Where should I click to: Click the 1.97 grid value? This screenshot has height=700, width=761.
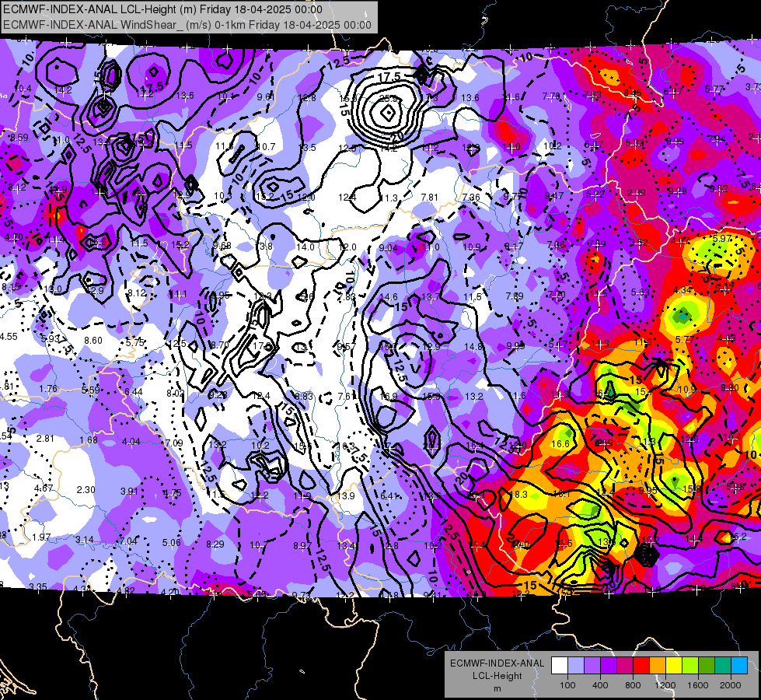click(x=41, y=537)
